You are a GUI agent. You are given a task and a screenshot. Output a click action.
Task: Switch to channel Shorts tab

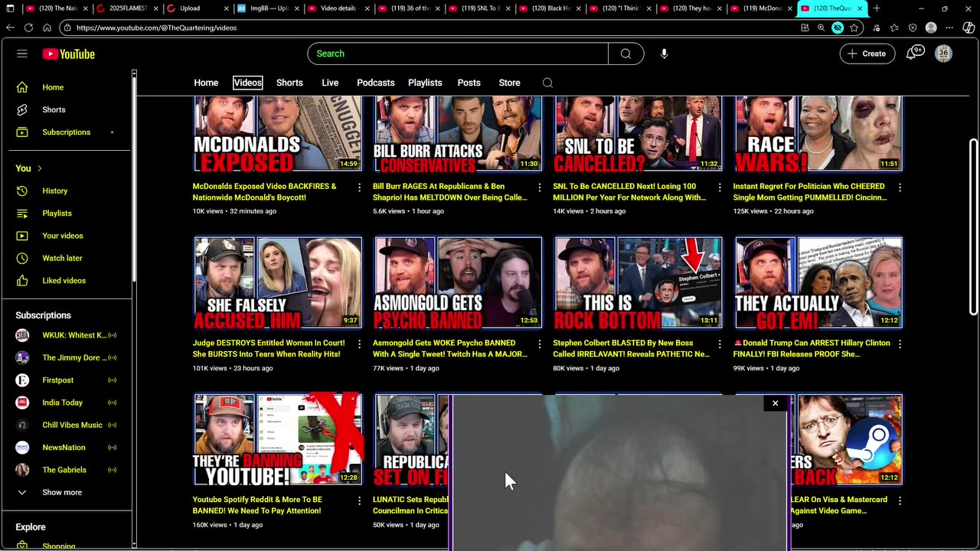[x=289, y=83]
